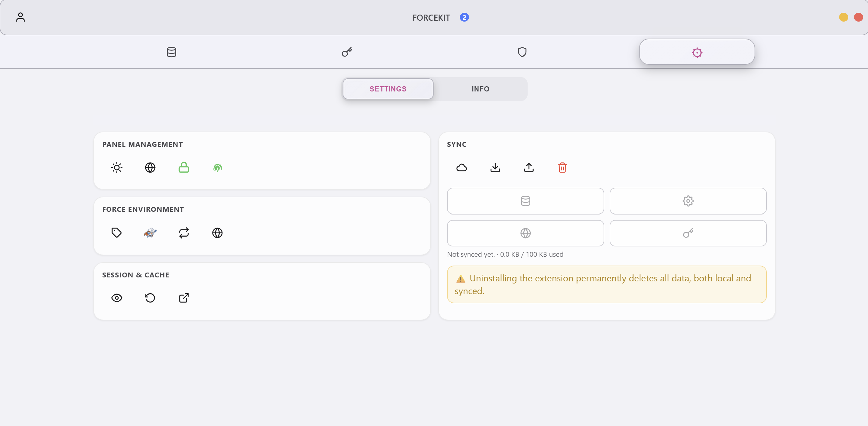Click the red trash delete icon
868x426 pixels.
point(562,167)
